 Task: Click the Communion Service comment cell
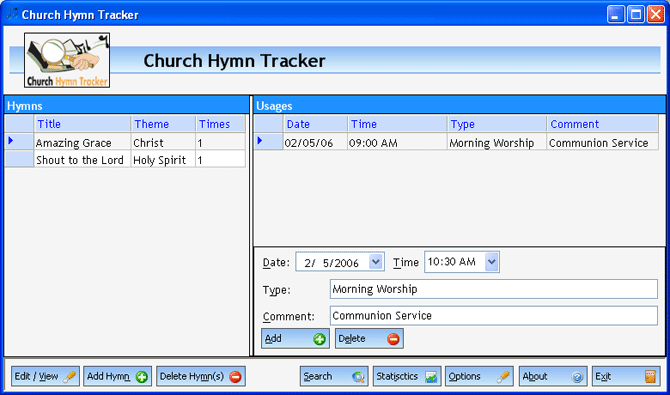pos(602,142)
